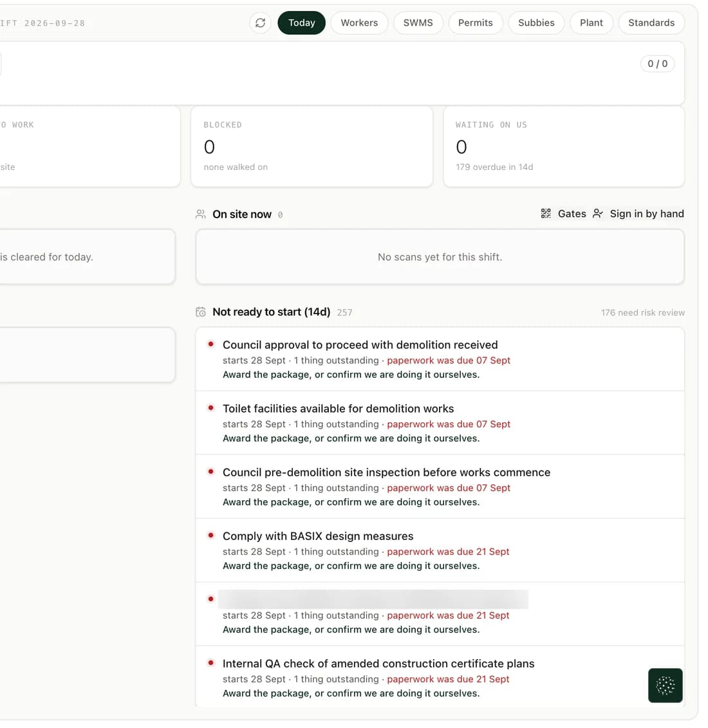708x728 pixels.
Task: Click the 179 overdue in 14d text
Action: pyautogui.click(x=494, y=167)
